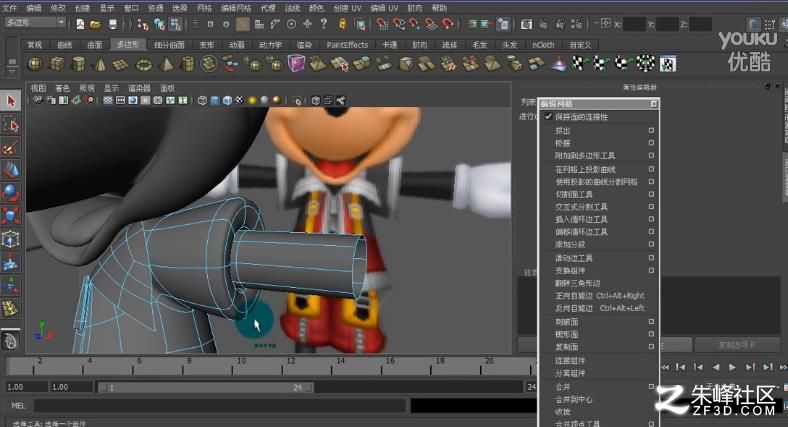
Task: Create a polygon sphere from the shelf
Action: coord(35,64)
